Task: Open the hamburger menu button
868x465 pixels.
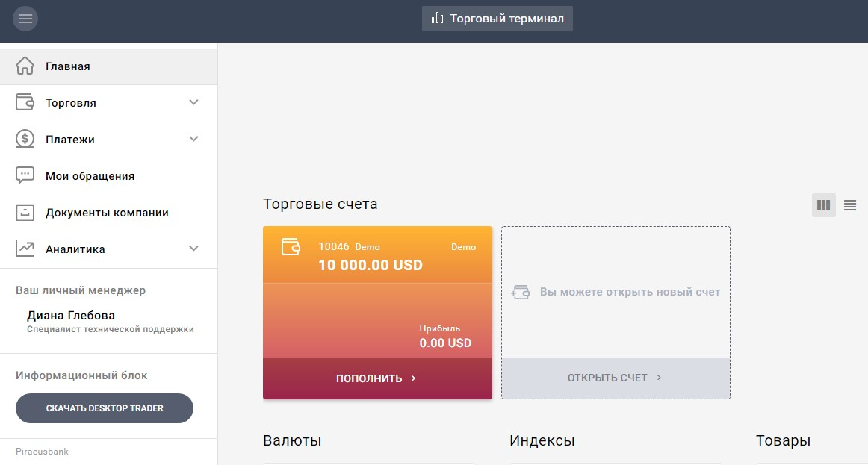Action: (25, 19)
